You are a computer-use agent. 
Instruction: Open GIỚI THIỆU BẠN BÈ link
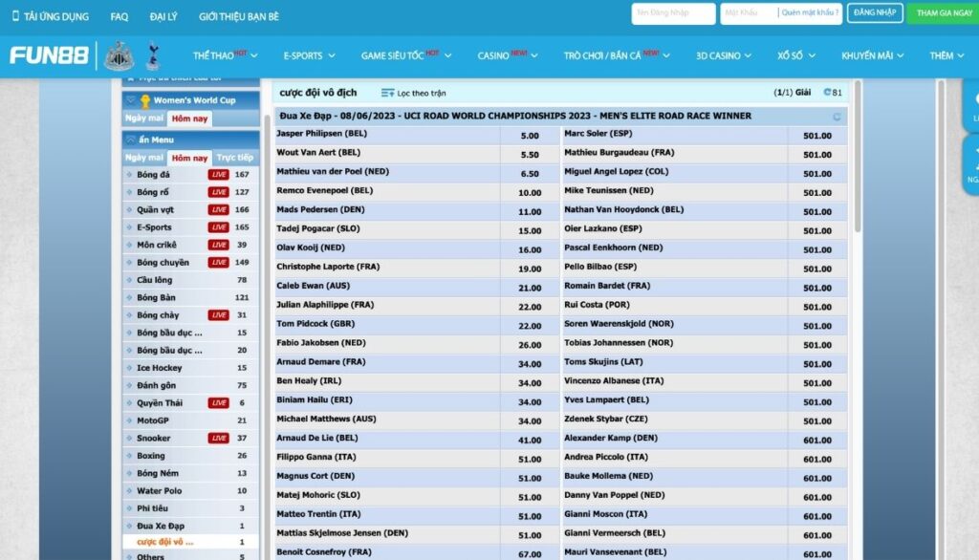click(238, 17)
